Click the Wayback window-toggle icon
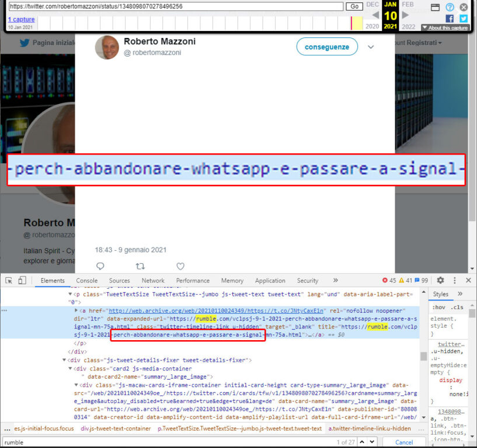The image size is (477, 448). [435, 7]
